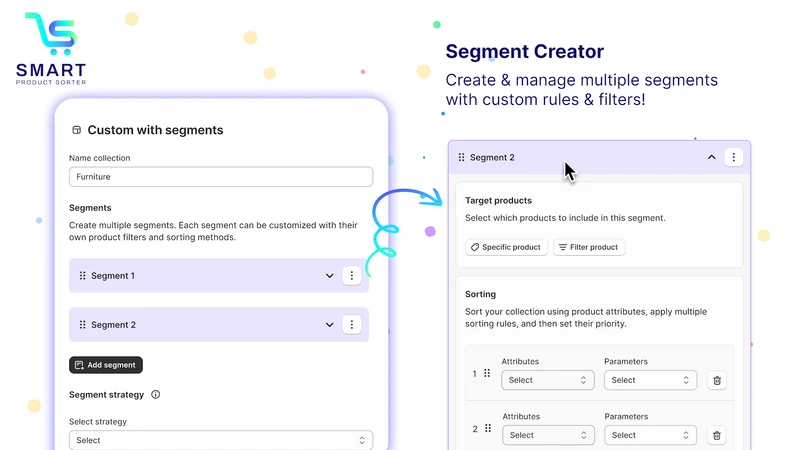The width and height of the screenshot is (800, 450).
Task: Click drag handle of sorting rule 1
Action: pyautogui.click(x=487, y=373)
